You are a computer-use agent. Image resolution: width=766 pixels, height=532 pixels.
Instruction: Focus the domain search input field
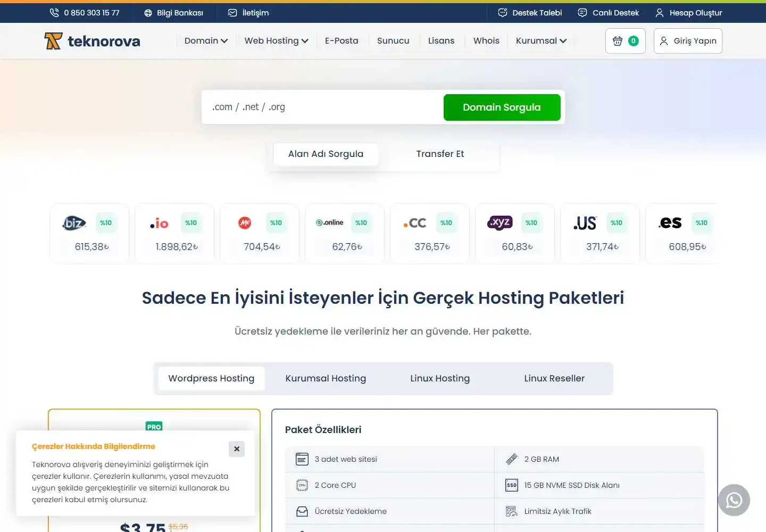[x=322, y=107]
